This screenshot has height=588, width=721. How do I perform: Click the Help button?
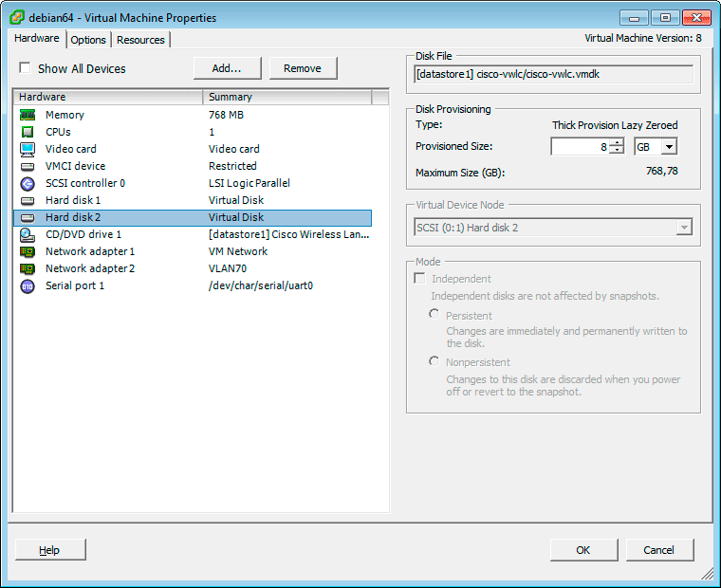pyautogui.click(x=49, y=550)
